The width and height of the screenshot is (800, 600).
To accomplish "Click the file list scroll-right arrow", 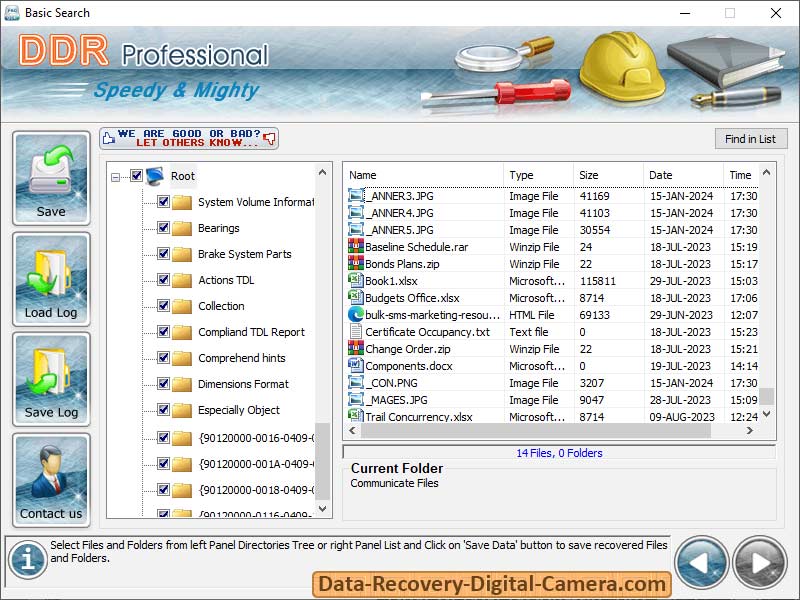I will coord(749,431).
